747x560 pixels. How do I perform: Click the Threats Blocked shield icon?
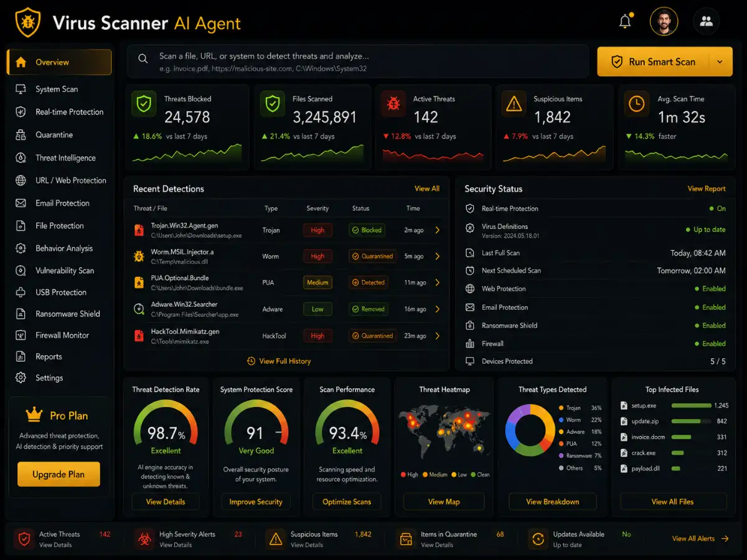click(144, 105)
